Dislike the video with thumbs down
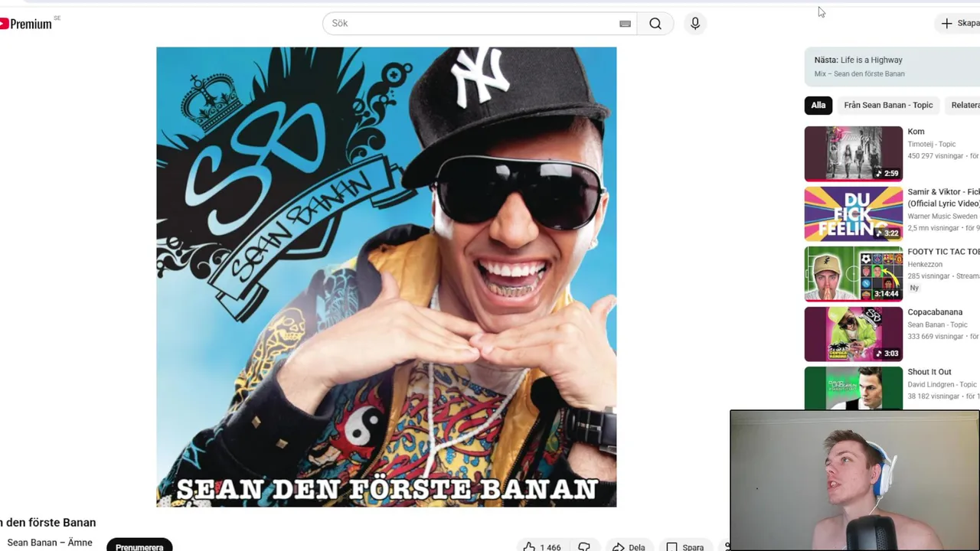Screen dimensions: 980x551 [x=584, y=546]
